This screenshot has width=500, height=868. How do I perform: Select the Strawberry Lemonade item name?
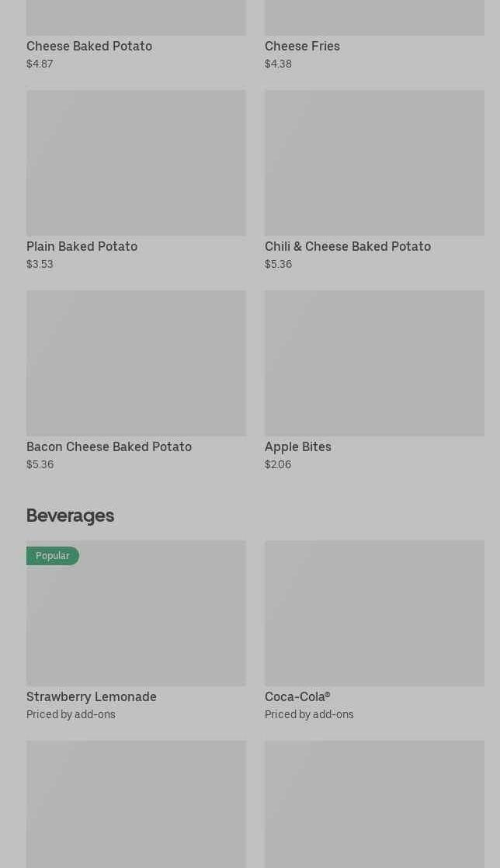point(92,696)
